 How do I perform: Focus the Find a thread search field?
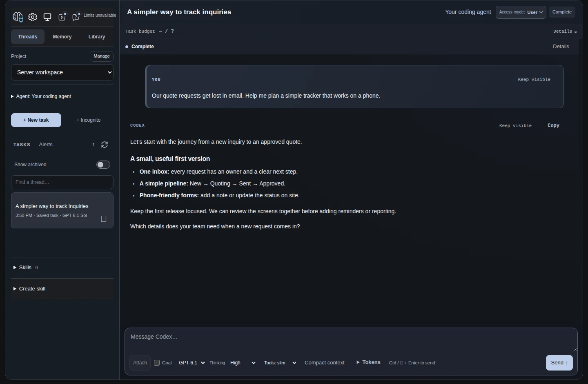click(x=62, y=182)
